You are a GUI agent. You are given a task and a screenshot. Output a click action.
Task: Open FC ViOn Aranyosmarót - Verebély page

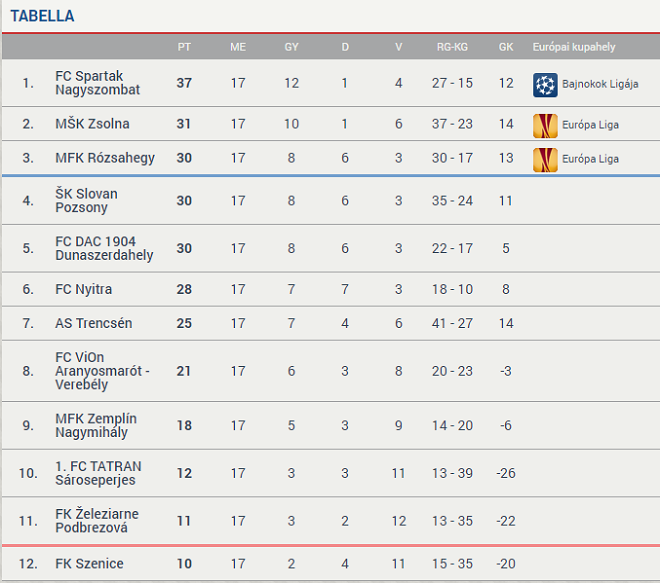tap(102, 371)
